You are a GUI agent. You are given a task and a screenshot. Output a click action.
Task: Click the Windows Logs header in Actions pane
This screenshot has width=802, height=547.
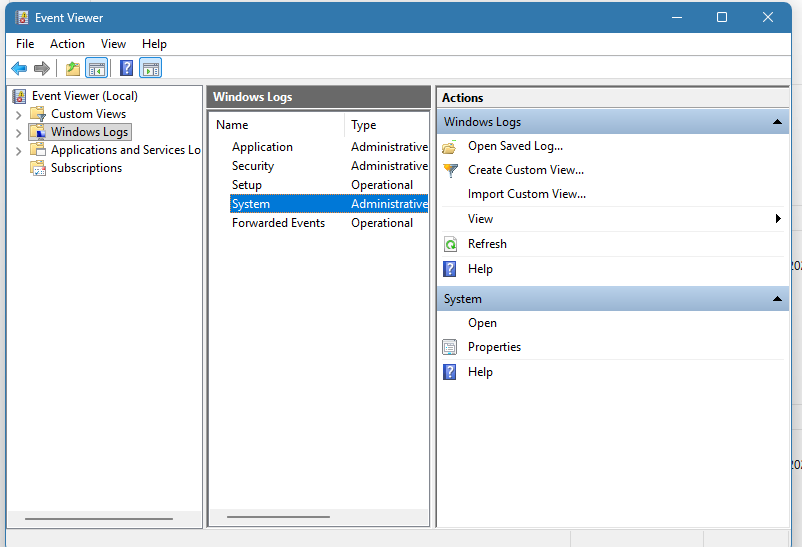tap(613, 122)
